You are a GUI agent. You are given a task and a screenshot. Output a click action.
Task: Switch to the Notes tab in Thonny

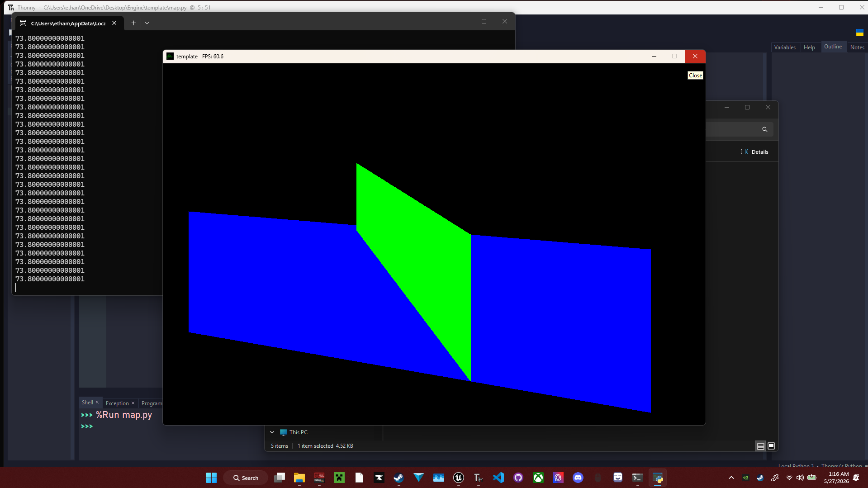(x=857, y=47)
